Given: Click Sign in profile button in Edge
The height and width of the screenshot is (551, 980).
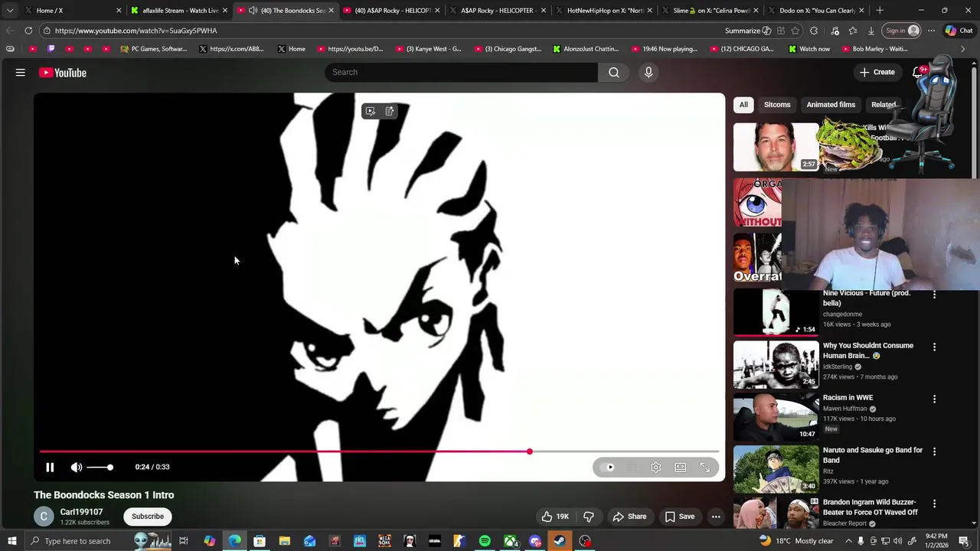Looking at the screenshot, I should pyautogui.click(x=902, y=31).
